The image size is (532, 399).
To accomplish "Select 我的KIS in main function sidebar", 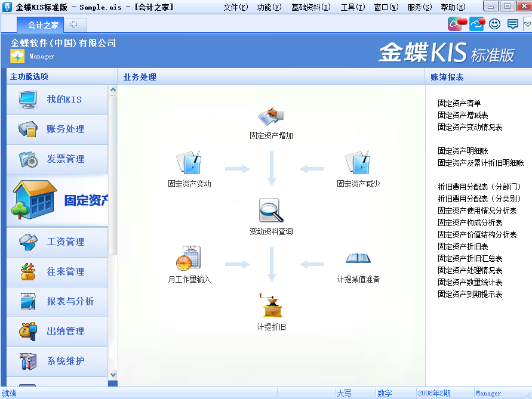I will pos(57,100).
